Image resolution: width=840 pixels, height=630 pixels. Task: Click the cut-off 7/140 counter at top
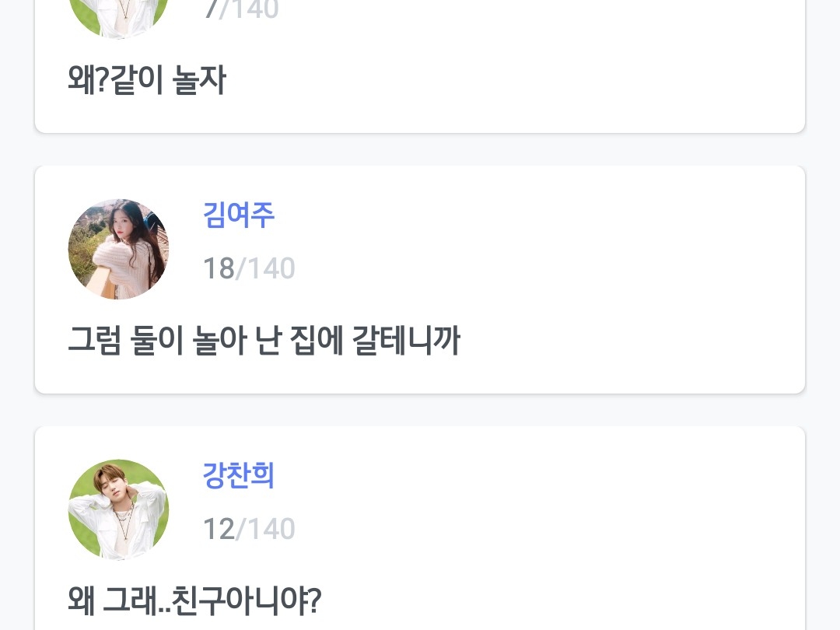pyautogui.click(x=240, y=9)
